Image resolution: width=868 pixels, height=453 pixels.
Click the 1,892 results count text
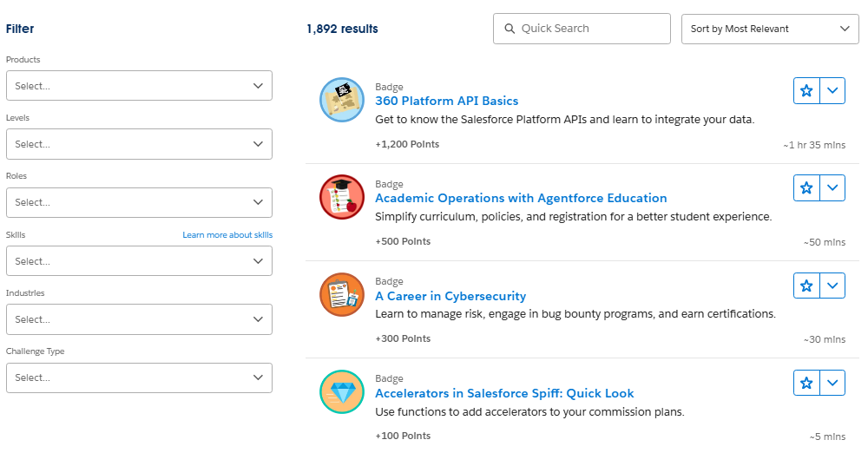point(342,29)
